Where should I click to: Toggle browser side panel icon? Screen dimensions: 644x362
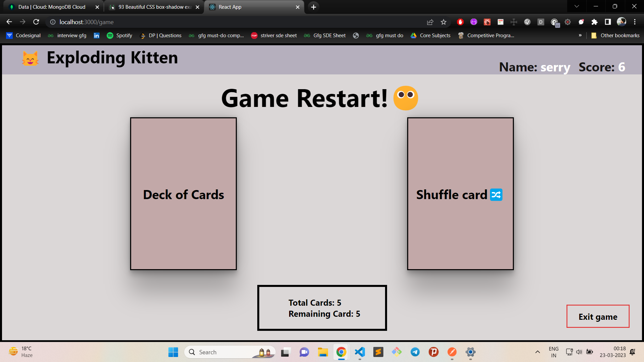click(x=608, y=22)
